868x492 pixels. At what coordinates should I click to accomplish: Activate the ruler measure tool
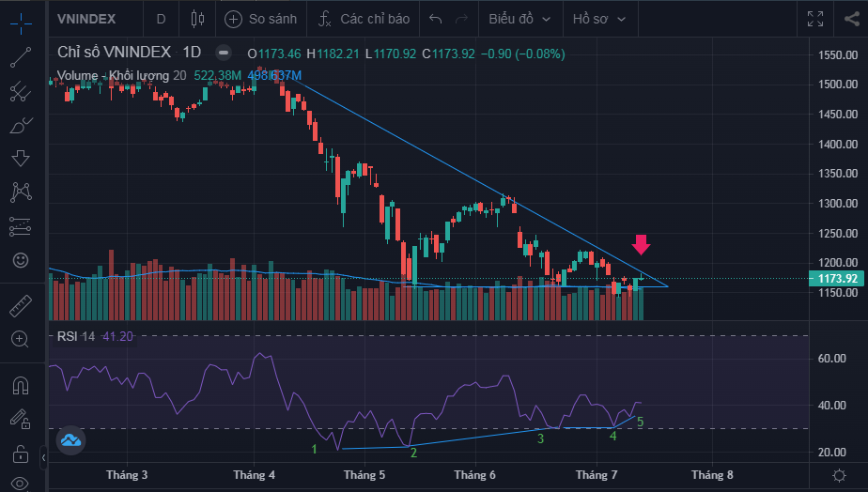tap(21, 305)
